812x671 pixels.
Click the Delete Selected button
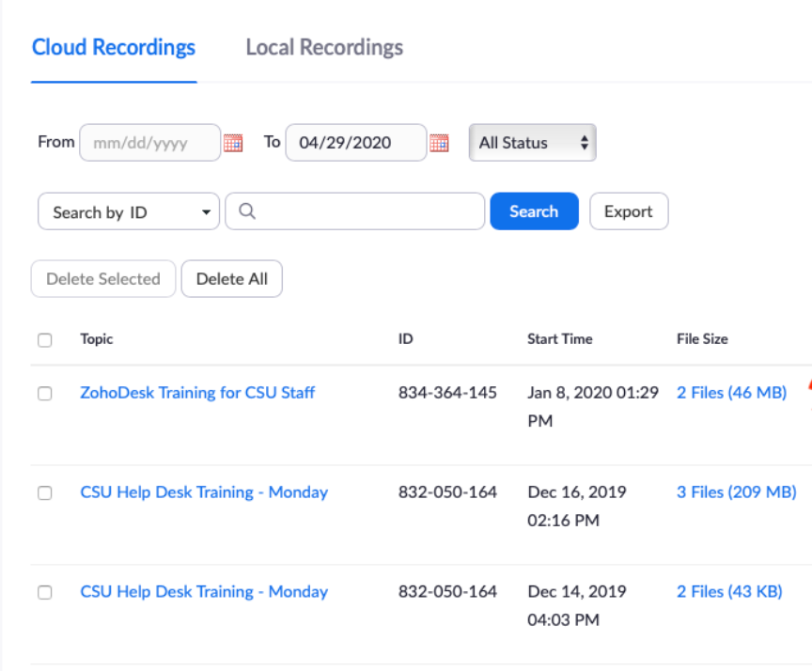point(102,278)
